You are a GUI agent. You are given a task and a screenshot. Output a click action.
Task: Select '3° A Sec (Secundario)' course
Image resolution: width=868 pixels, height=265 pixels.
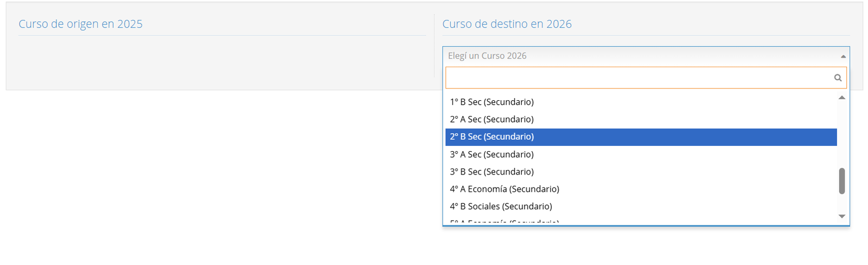click(492, 154)
